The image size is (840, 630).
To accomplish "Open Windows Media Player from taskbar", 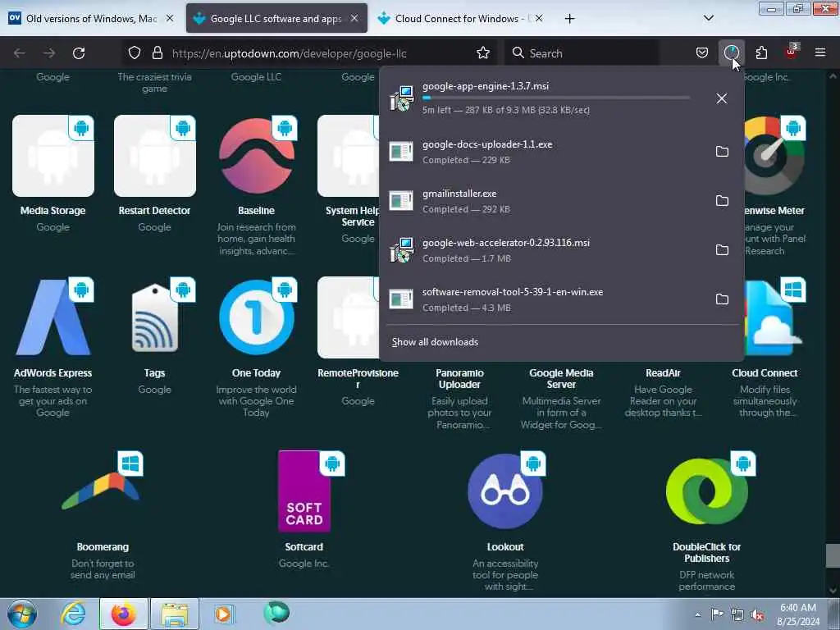I will pyautogui.click(x=223, y=614).
